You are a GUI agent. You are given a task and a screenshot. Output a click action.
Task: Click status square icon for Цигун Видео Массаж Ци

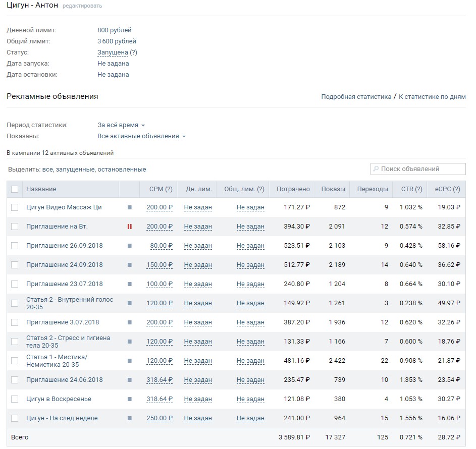coord(130,207)
